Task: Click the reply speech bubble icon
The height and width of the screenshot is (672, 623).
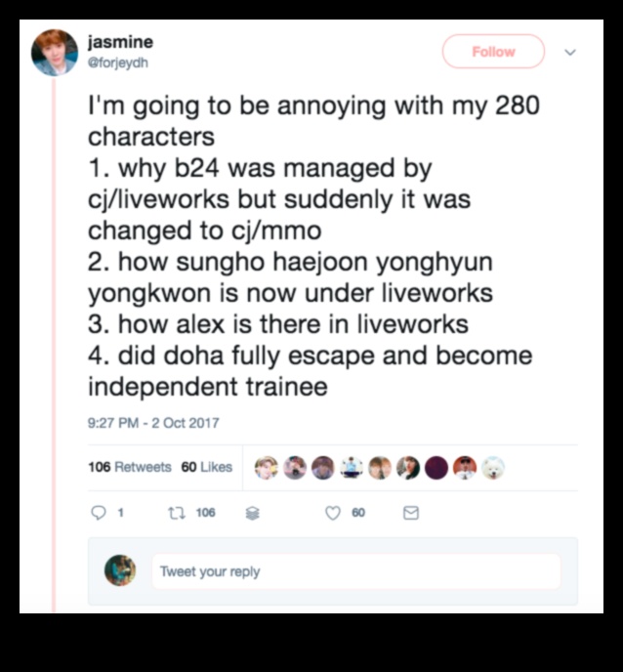Action: tap(99, 513)
